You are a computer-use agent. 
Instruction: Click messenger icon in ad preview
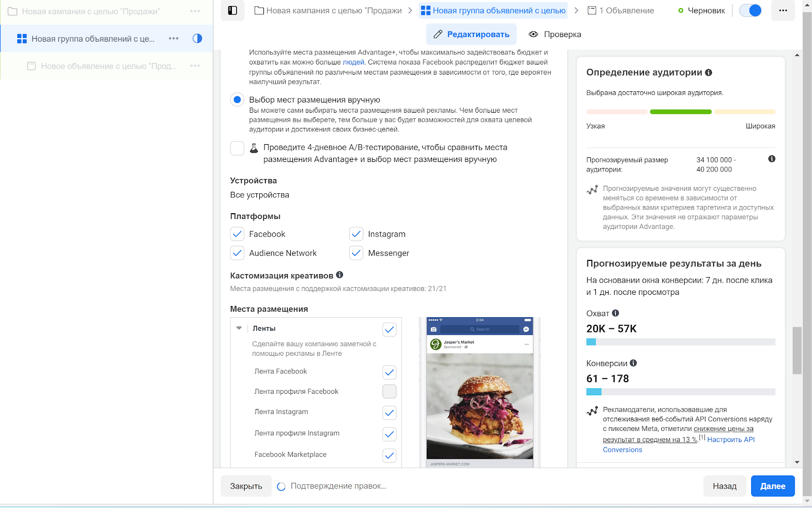(x=526, y=329)
